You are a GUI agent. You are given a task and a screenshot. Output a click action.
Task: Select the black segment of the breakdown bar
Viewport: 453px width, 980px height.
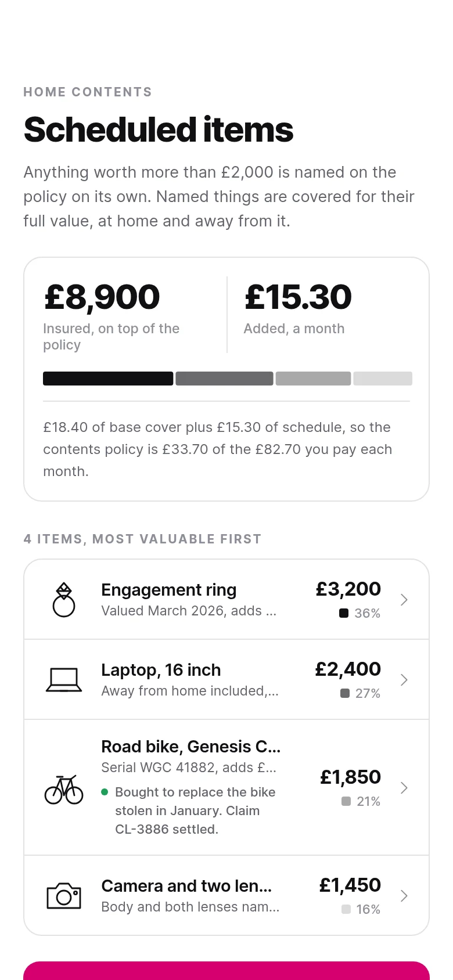tap(108, 379)
